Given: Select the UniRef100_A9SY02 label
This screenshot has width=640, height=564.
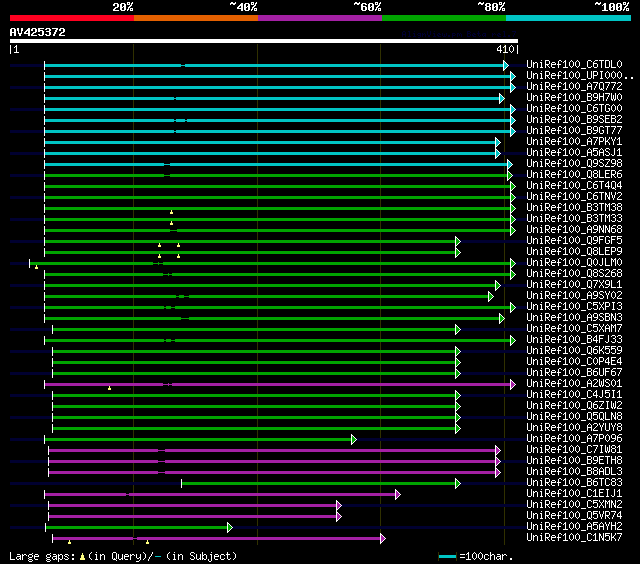Looking at the screenshot, I should 574,296.
